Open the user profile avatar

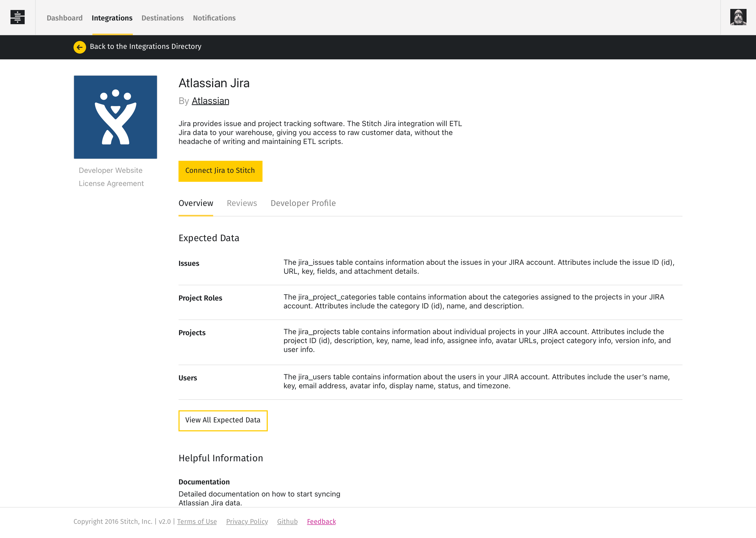[738, 17]
